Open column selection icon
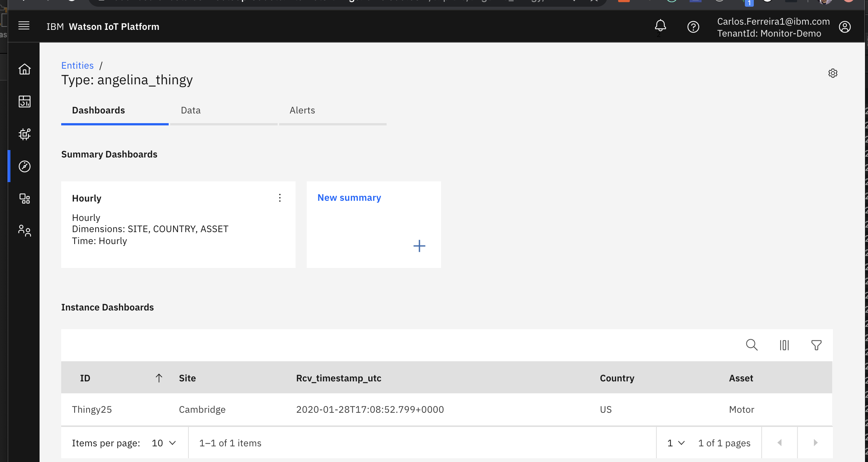Screen dimensions: 868x462 (x=784, y=345)
